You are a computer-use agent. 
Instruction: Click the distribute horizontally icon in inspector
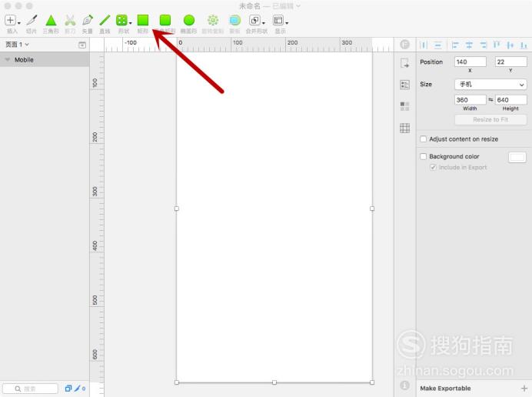424,45
